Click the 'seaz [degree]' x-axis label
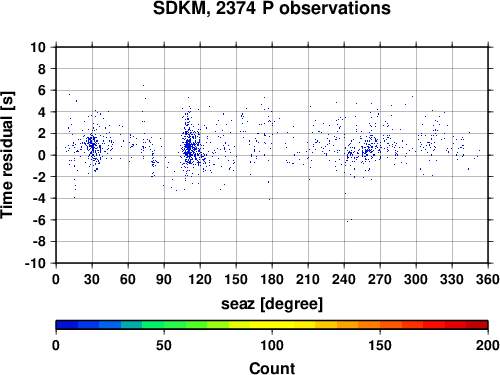The width and height of the screenshot is (500, 375). pos(272,304)
